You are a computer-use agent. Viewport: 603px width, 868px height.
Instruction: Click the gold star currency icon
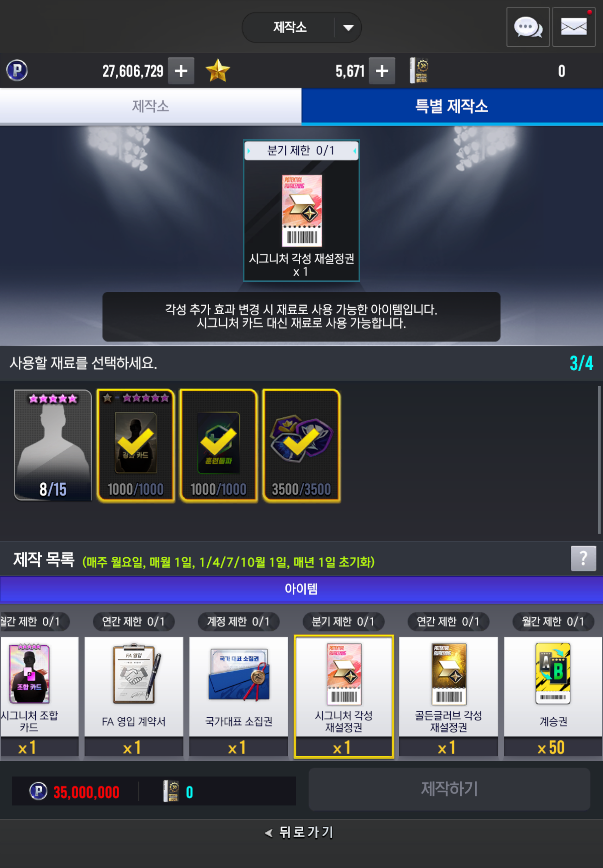[x=218, y=71]
